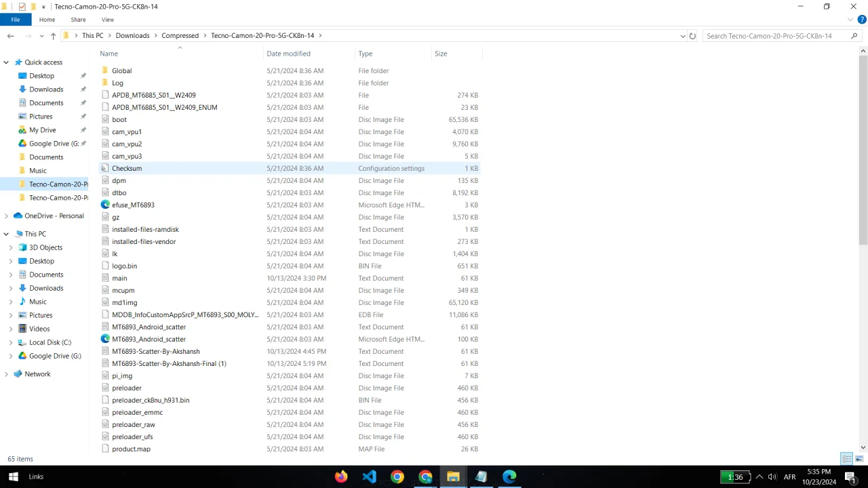The image size is (868, 488).
Task: Click File Explorer icon on taskbar
Action: coord(453,476)
